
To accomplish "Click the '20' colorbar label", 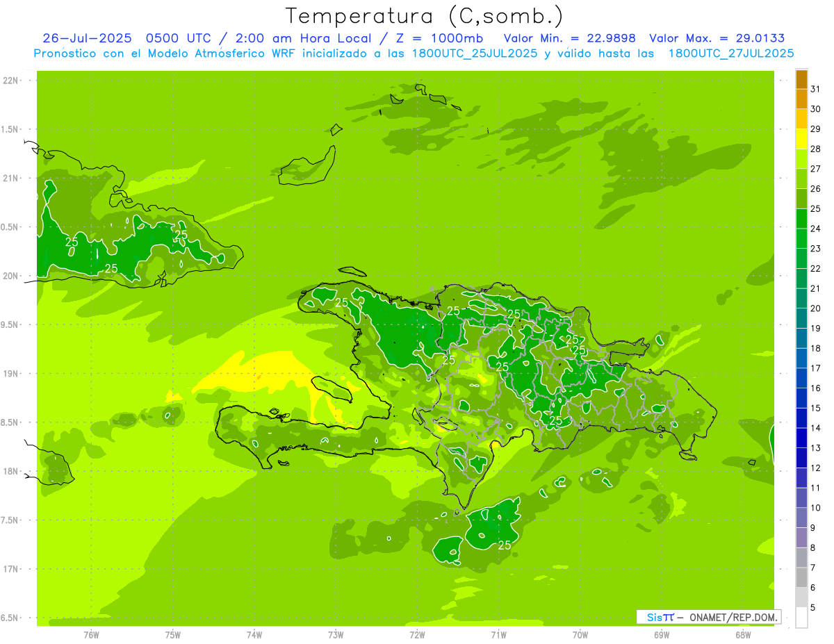I will [816, 308].
